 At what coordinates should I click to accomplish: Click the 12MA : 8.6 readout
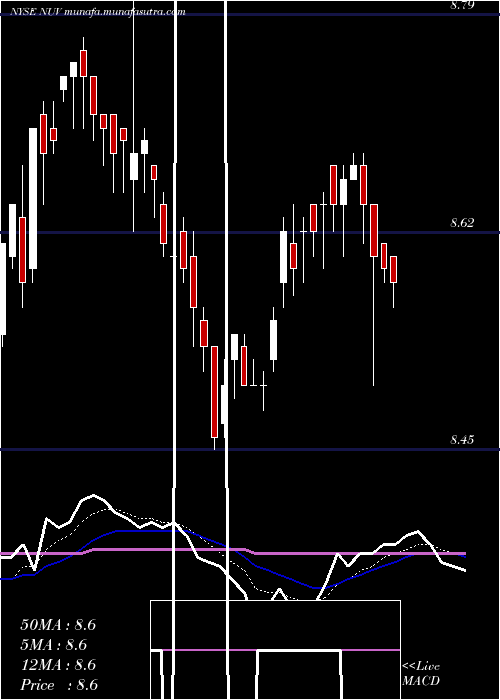coord(58,665)
